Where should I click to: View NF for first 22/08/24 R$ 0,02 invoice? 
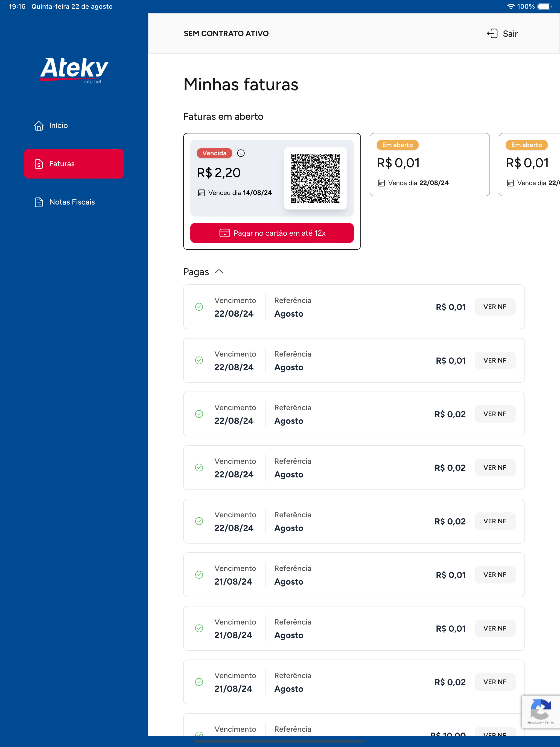[x=495, y=414]
